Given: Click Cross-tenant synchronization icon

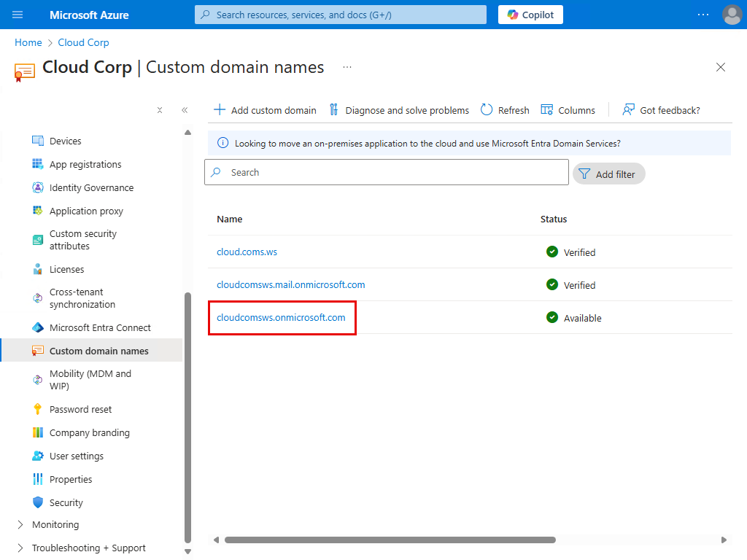Looking at the screenshot, I should point(38,298).
